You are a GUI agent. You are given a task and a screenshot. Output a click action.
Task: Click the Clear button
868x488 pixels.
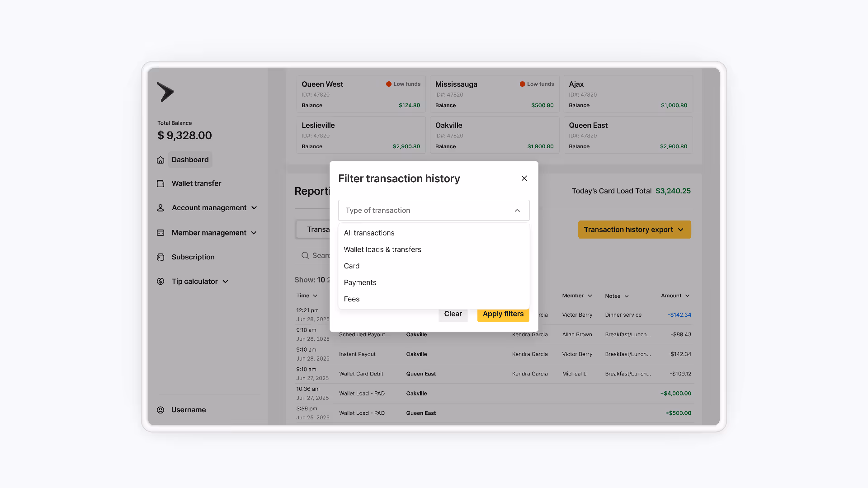coord(453,314)
